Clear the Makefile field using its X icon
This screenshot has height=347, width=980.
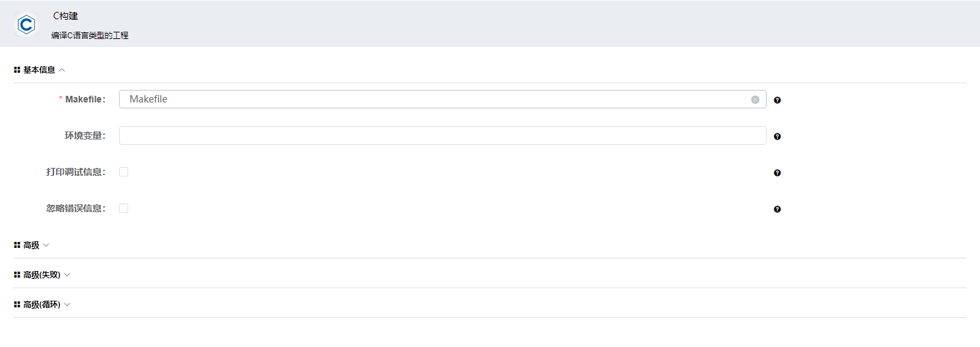click(x=755, y=100)
